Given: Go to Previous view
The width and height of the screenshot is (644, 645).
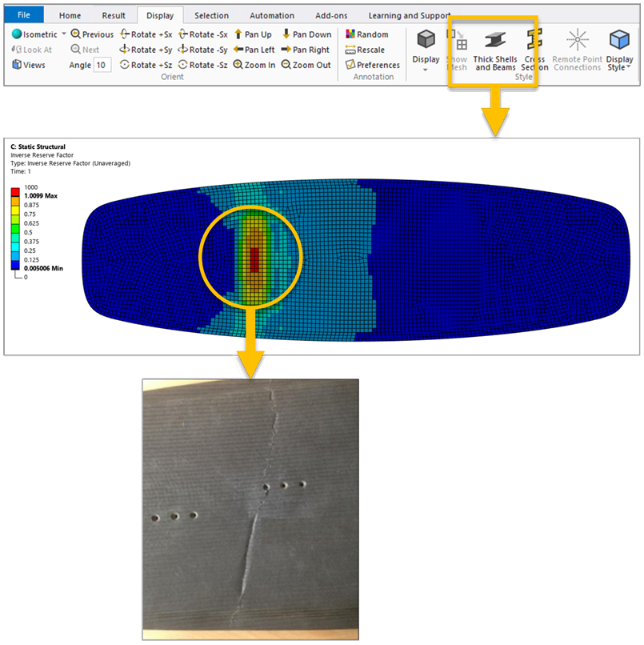Looking at the screenshot, I should point(92,34).
